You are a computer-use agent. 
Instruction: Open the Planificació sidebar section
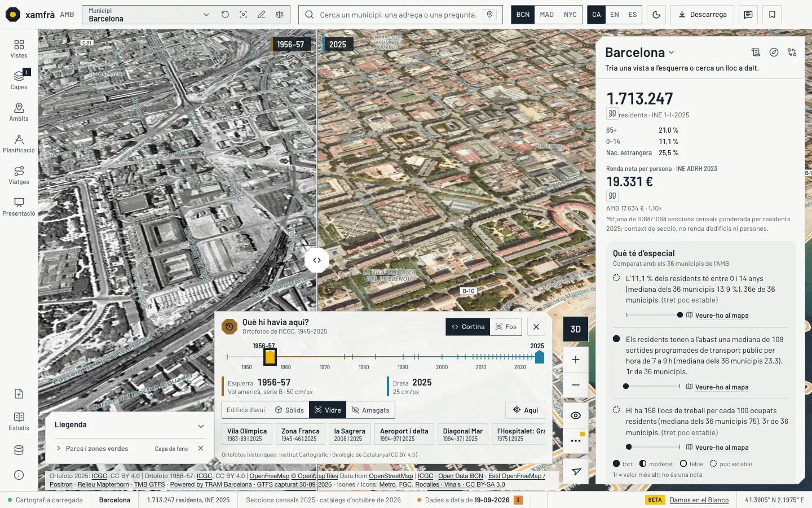point(19,143)
